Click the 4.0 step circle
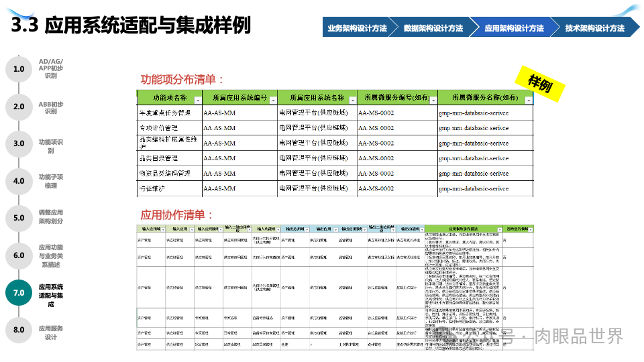 19,181
